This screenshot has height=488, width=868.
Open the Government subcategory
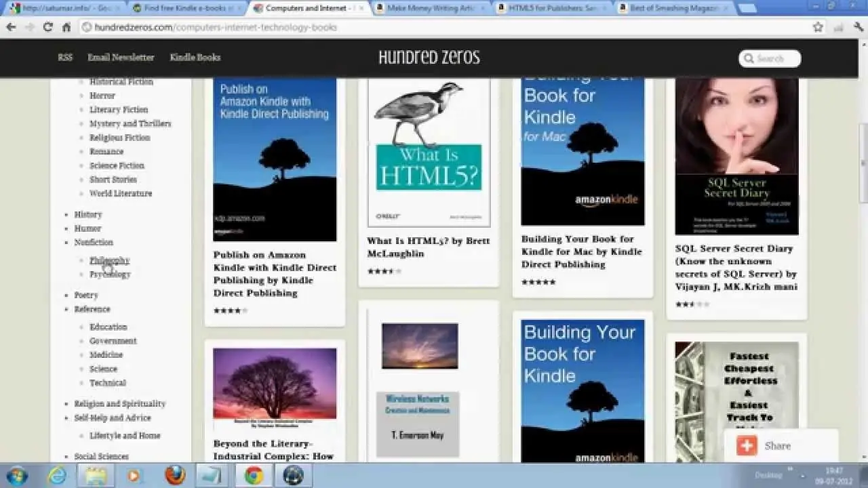coord(113,341)
